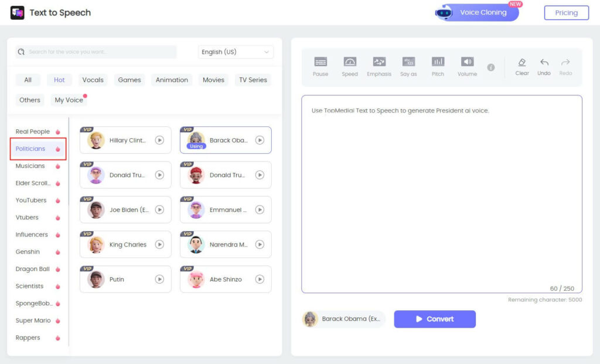
Task: Switch to the Vocals category tab
Action: 93,80
